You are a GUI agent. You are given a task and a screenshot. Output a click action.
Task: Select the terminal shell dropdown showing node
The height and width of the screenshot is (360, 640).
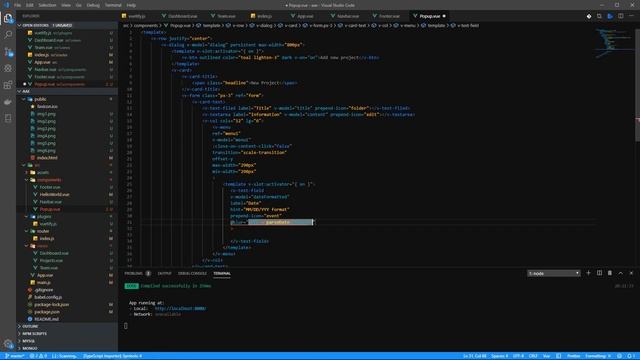tap(553, 273)
